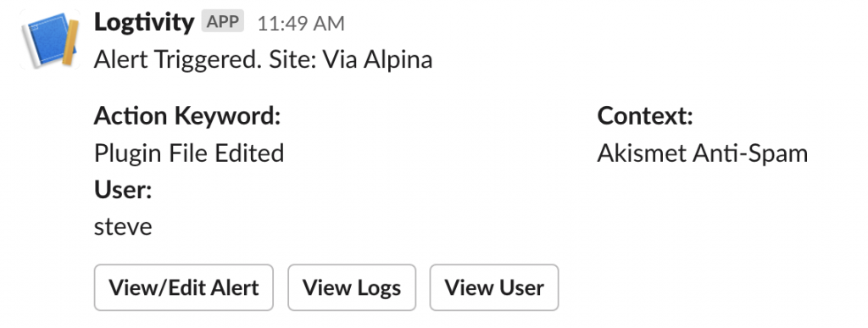Viewport: 868px width, 328px height.
Task: Click the blue notebook in the Logtivity avatar
Action: point(47,39)
